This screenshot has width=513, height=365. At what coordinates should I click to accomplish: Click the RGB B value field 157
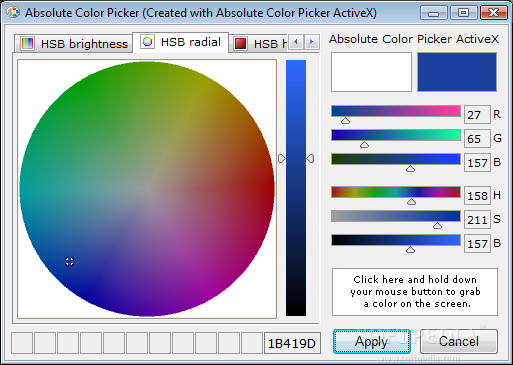[477, 163]
